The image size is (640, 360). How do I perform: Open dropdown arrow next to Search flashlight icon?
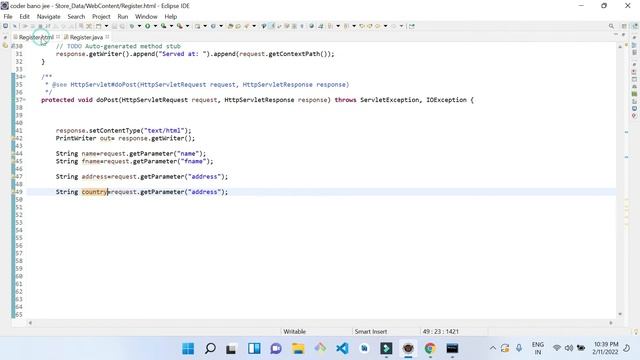pos(254,26)
